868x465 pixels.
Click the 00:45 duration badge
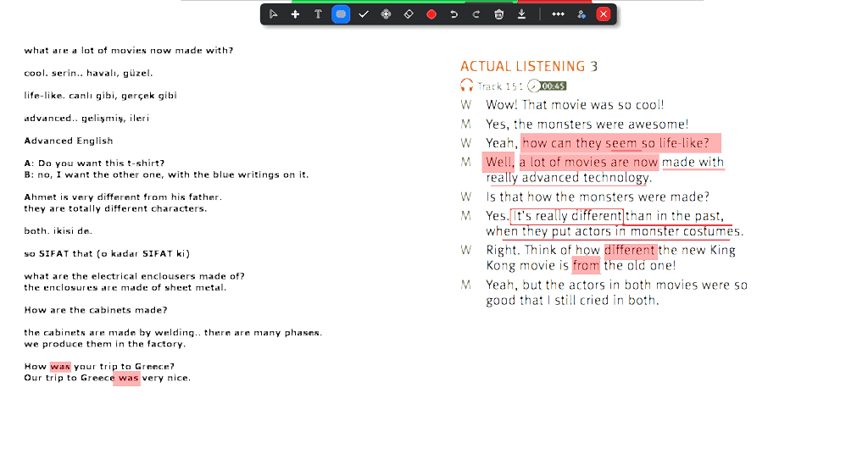(554, 86)
